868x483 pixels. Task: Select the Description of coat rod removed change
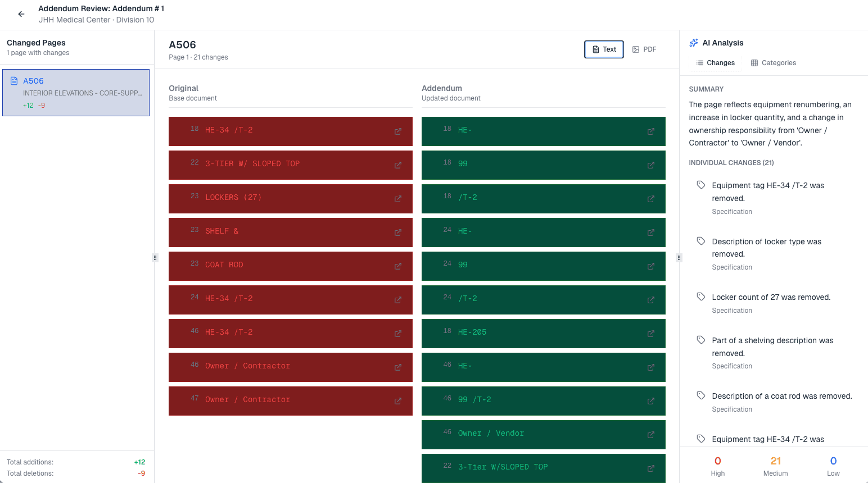point(781,396)
